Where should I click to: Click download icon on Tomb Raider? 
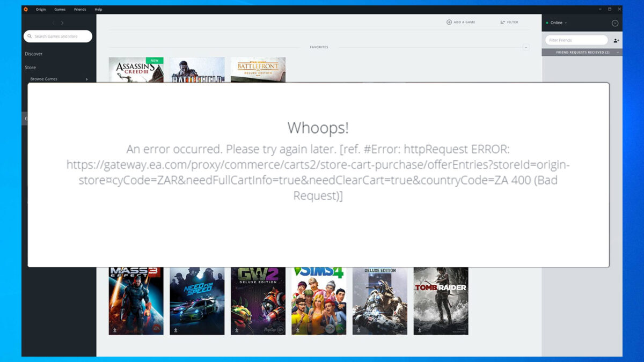pyautogui.click(x=420, y=330)
